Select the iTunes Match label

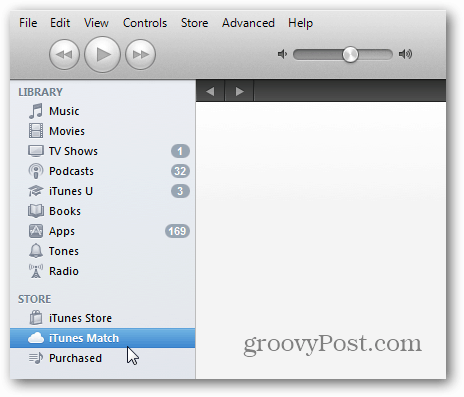click(x=84, y=338)
